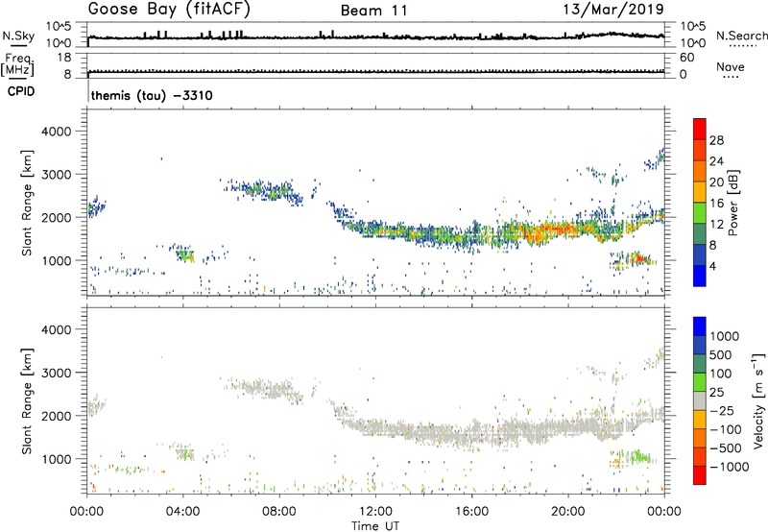Click the "Beam 11" label
The height and width of the screenshot is (532, 768).
pyautogui.click(x=374, y=11)
